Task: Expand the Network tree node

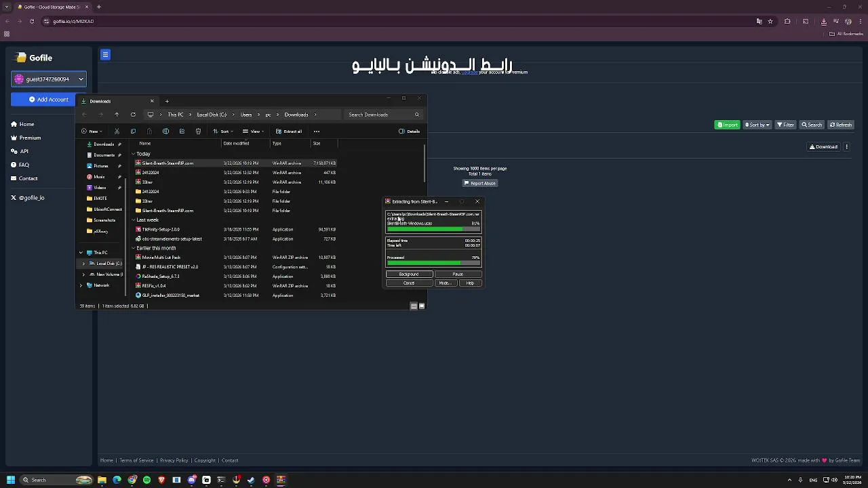Action: point(81,285)
